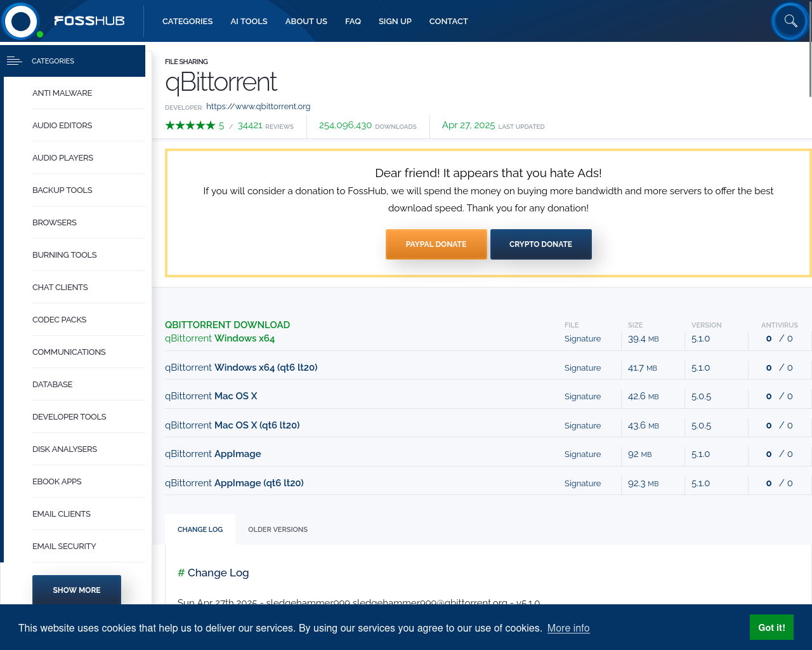The width and height of the screenshot is (812, 650).
Task: Open Signature for Windows x64 (qt6 lt20)
Action: click(x=583, y=368)
